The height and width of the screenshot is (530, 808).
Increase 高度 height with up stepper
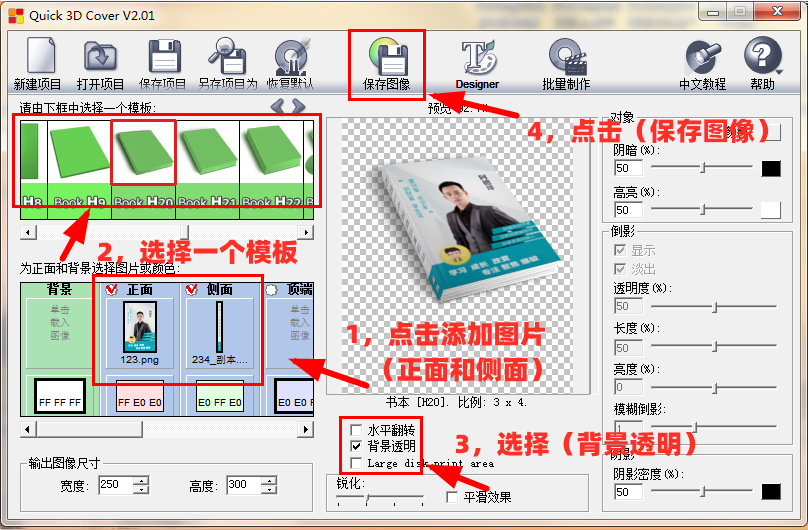[x=268, y=480]
